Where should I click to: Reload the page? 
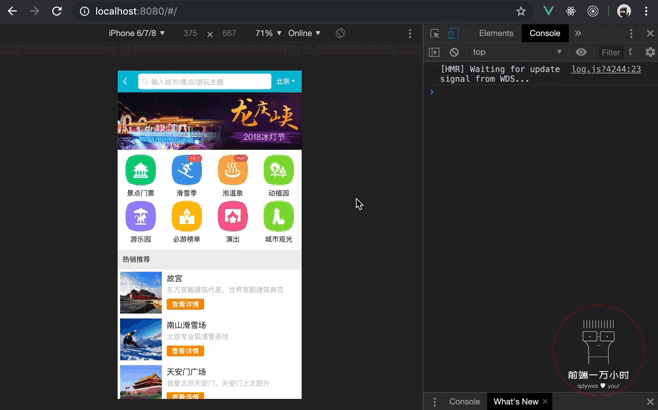pyautogui.click(x=57, y=11)
